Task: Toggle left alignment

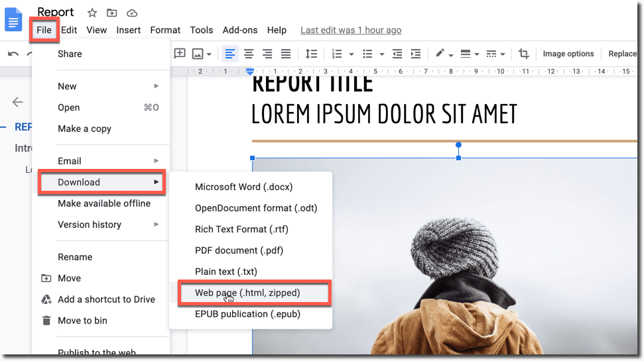Action: [x=230, y=54]
